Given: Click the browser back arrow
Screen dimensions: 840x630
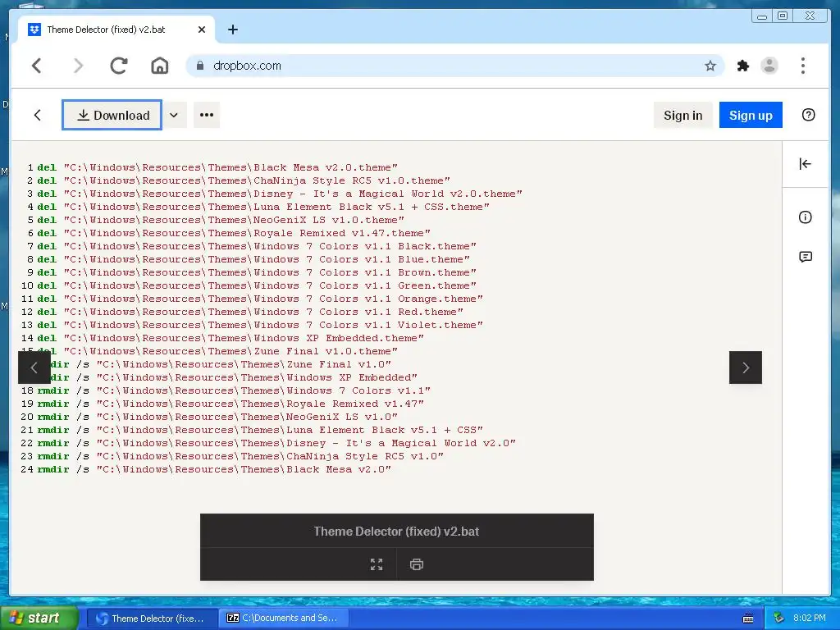Looking at the screenshot, I should (36, 66).
